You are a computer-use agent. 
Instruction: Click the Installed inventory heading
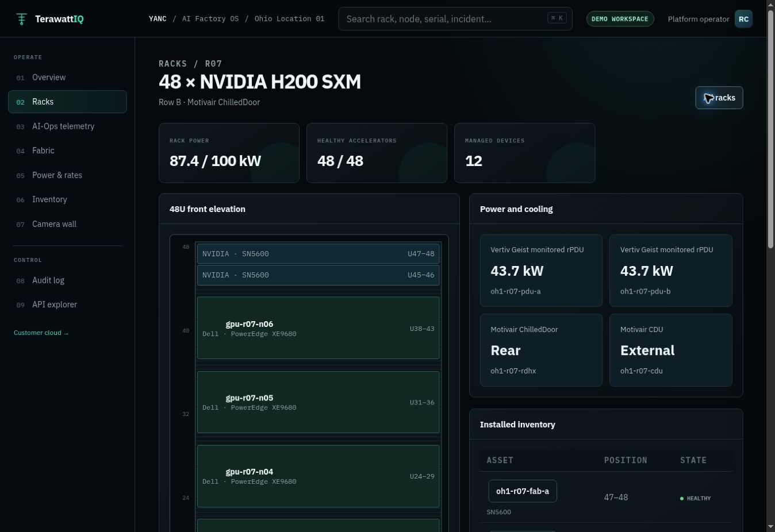coord(517,425)
